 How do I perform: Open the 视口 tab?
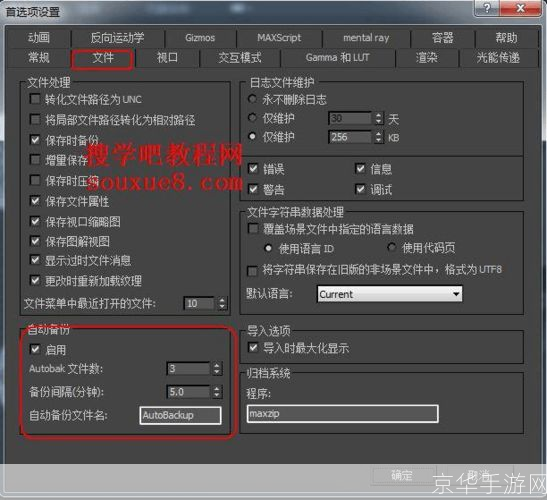click(x=167, y=58)
